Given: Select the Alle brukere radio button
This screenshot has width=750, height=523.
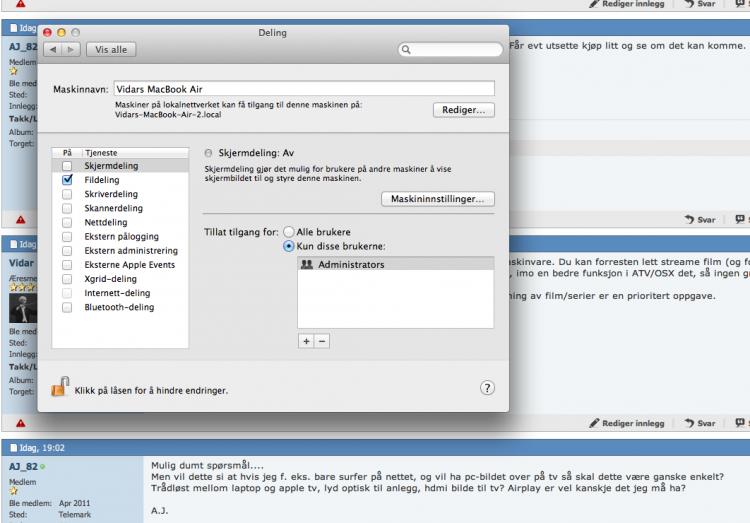Looking at the screenshot, I should pyautogui.click(x=288, y=232).
